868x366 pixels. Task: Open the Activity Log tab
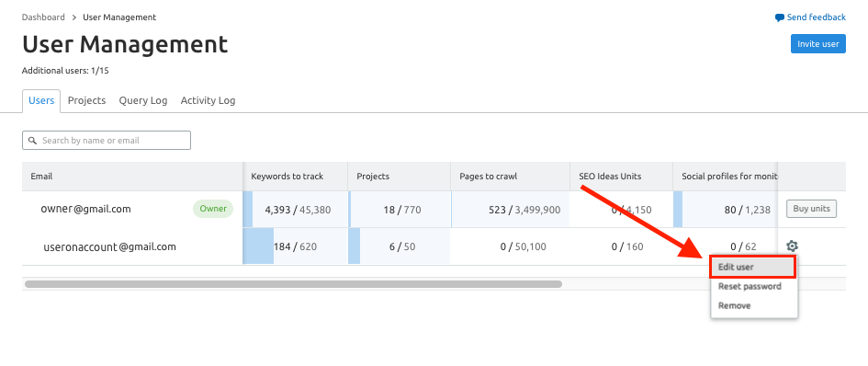coord(208,100)
